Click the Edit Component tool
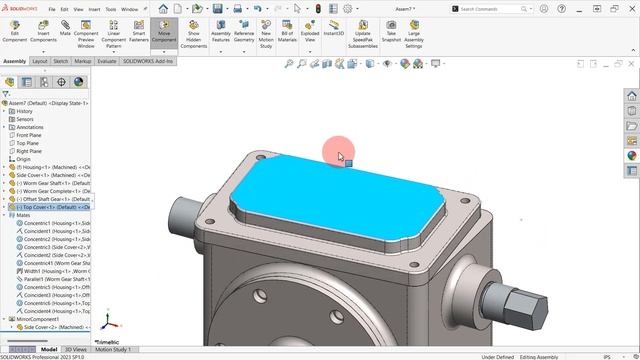This screenshot has height=360, width=640. click(x=15, y=31)
